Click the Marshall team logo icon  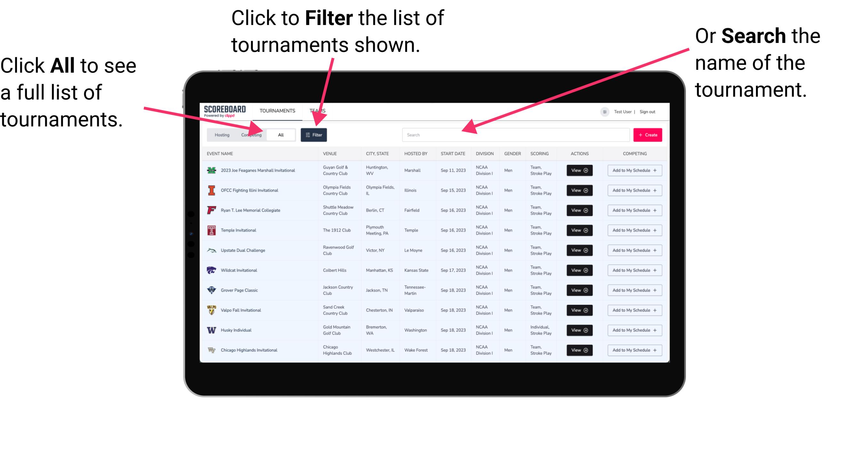click(210, 170)
